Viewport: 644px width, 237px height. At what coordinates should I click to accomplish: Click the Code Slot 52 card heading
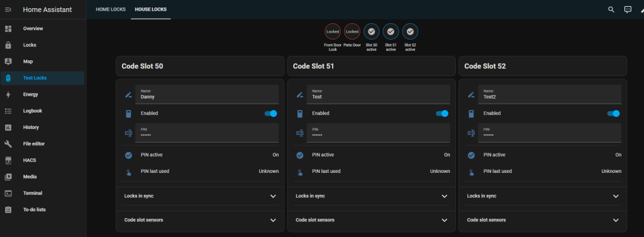(485, 66)
